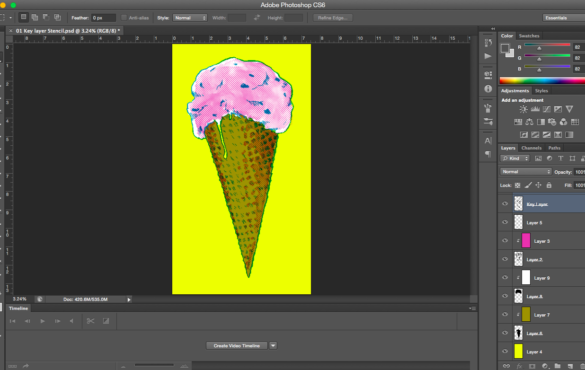The image size is (585, 370).
Task: Switch to the Paths tab
Action: pos(554,148)
